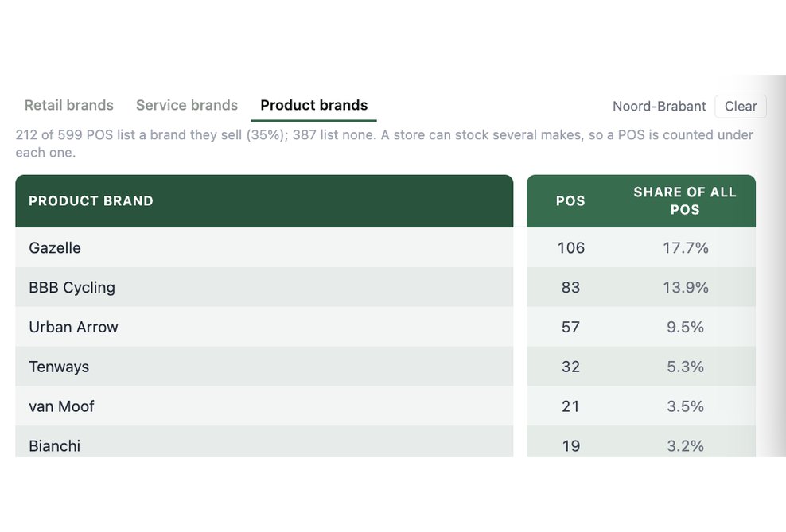Click Urban Arrow's POS count 57

point(570,327)
